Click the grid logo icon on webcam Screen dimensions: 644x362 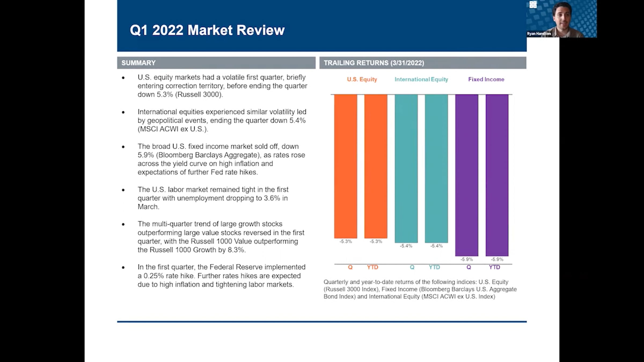pyautogui.click(x=533, y=5)
